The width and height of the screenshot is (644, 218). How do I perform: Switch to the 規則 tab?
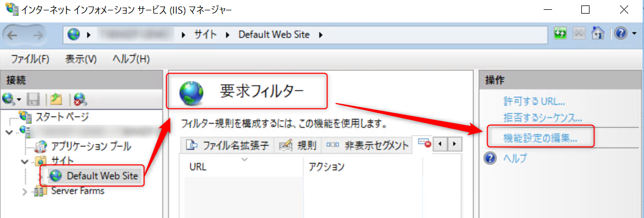297,144
